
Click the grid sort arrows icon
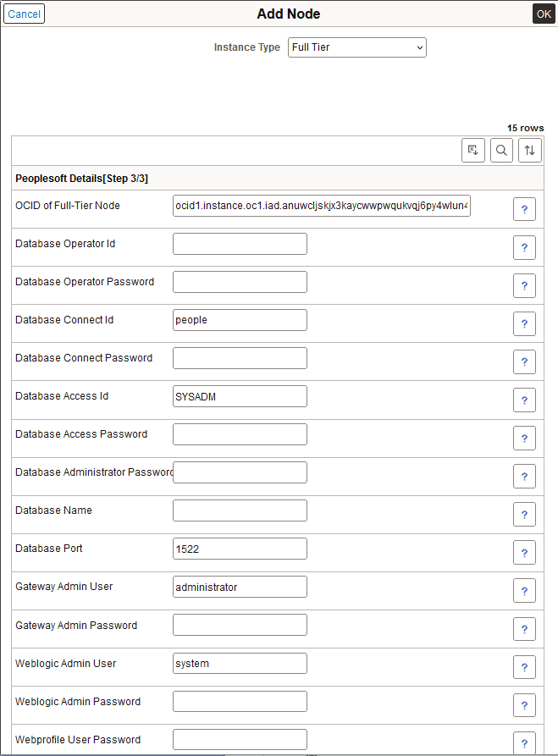point(529,151)
